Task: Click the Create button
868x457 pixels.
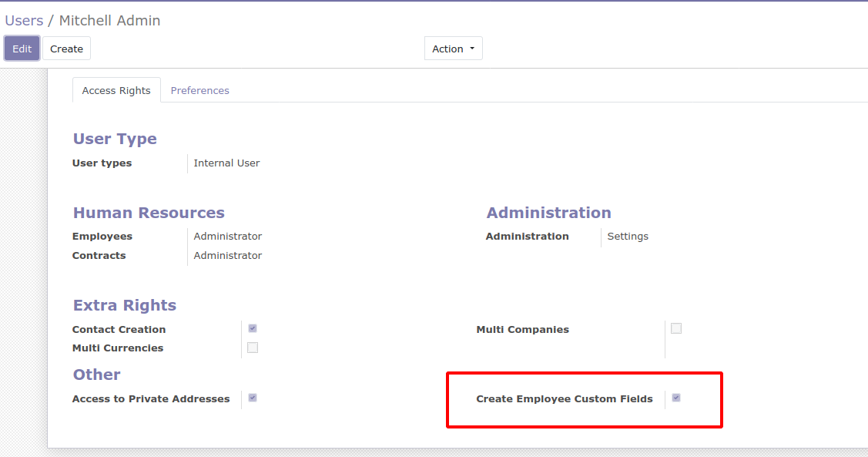Action: click(x=66, y=49)
